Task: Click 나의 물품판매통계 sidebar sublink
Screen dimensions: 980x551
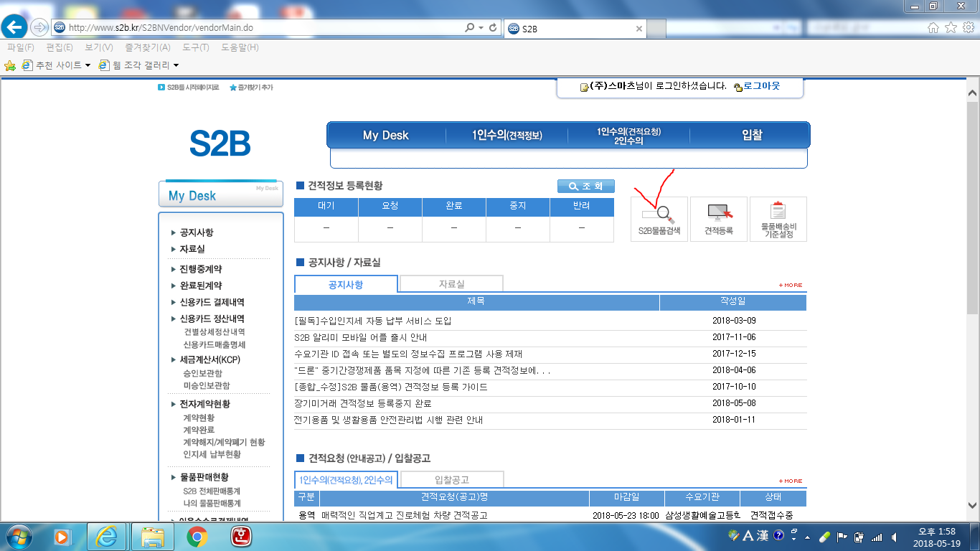Action: point(212,503)
